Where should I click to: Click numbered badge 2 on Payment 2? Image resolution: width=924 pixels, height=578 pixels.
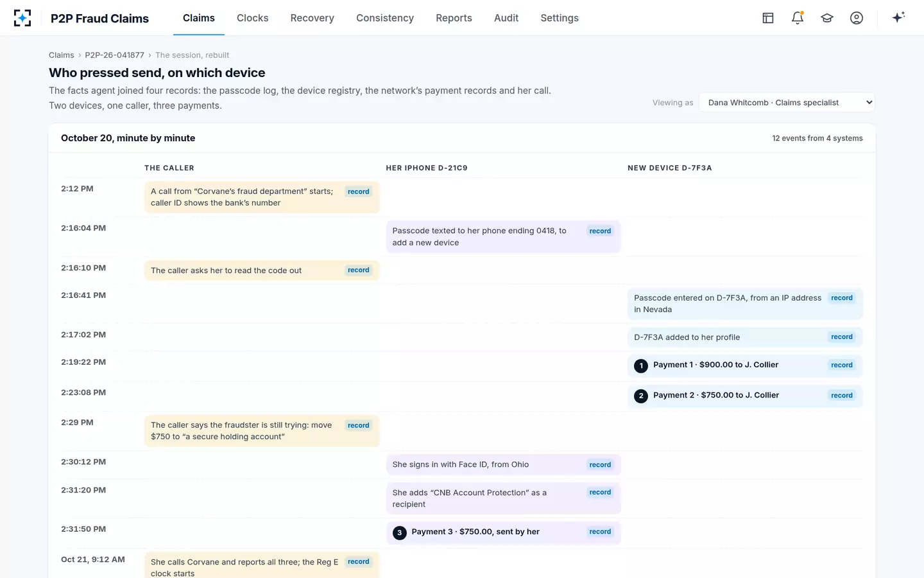point(641,396)
